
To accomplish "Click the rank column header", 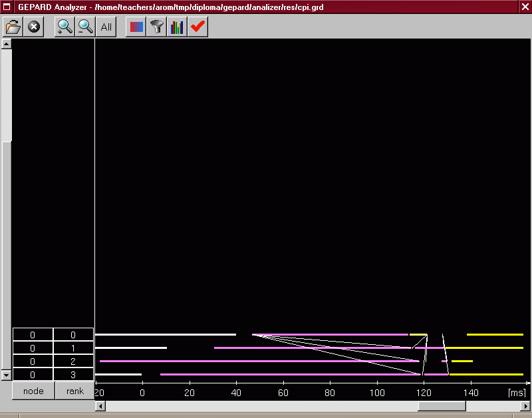I will pos(74,391).
